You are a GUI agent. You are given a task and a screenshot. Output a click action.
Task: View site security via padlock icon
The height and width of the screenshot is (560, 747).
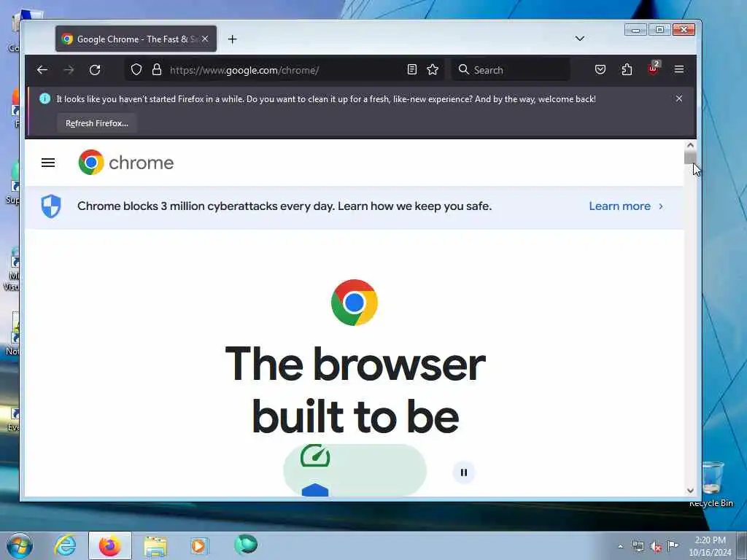[157, 69]
